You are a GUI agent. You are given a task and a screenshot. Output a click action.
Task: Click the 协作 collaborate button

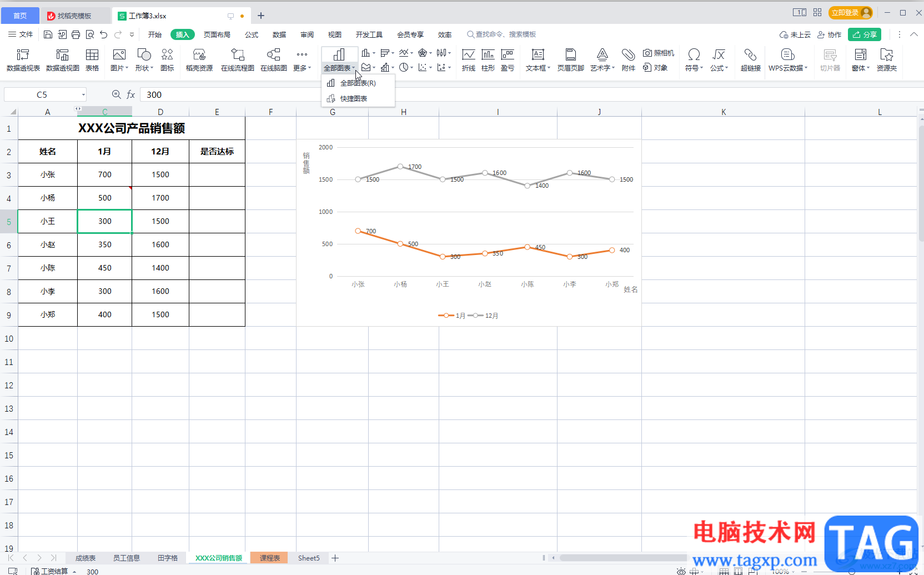tap(829, 34)
